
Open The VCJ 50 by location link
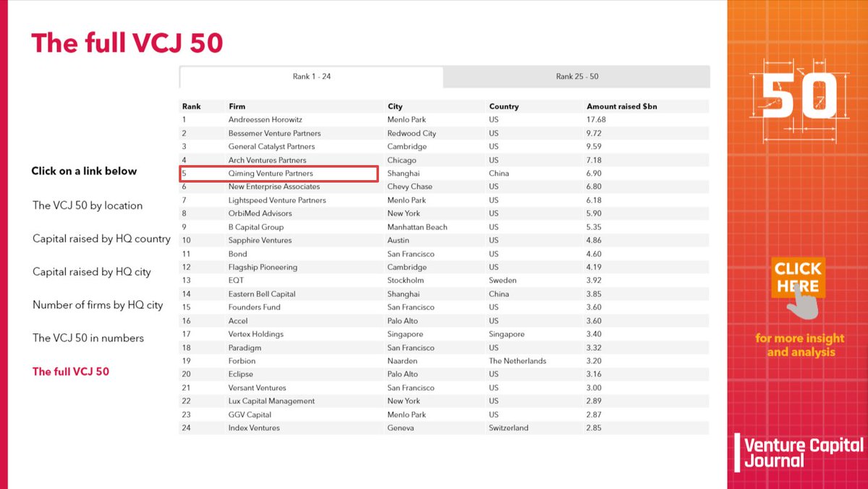click(88, 205)
